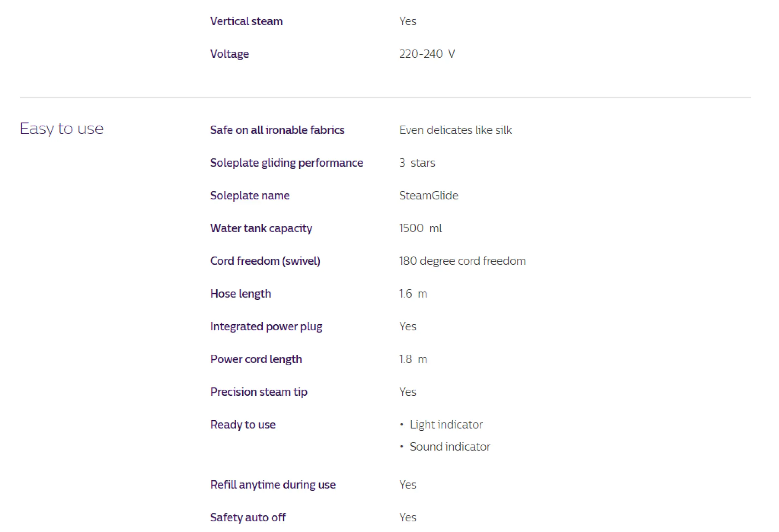Click the 'Cord freedom (swivel)' label
779x532 pixels.
click(x=265, y=261)
